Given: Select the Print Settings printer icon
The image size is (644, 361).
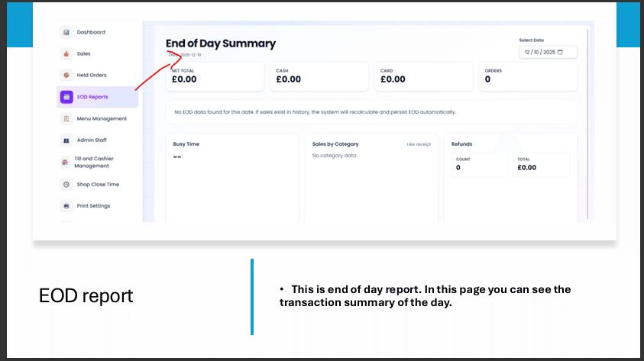Looking at the screenshot, I should 66,206.
